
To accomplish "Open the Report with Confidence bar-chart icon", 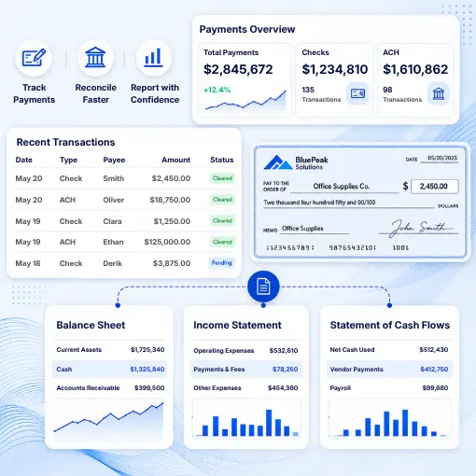I will click(x=154, y=58).
